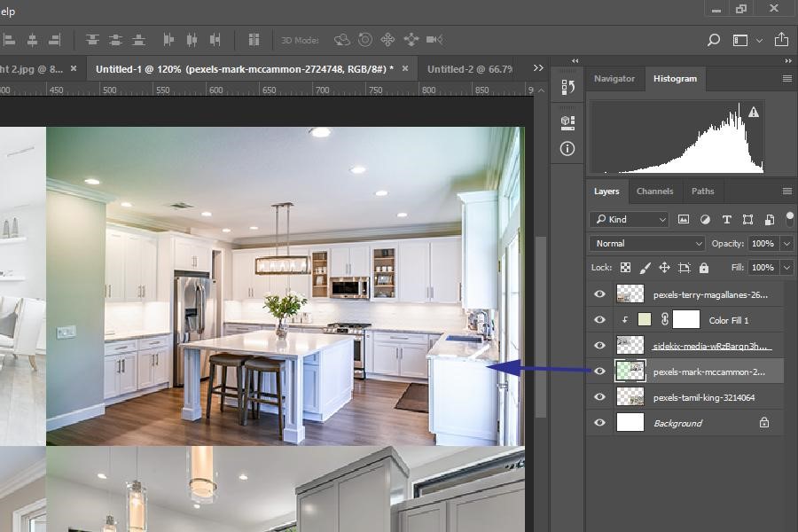Expand the Opacity slider dropdown arrow
This screenshot has height=532, width=798.
[786, 243]
